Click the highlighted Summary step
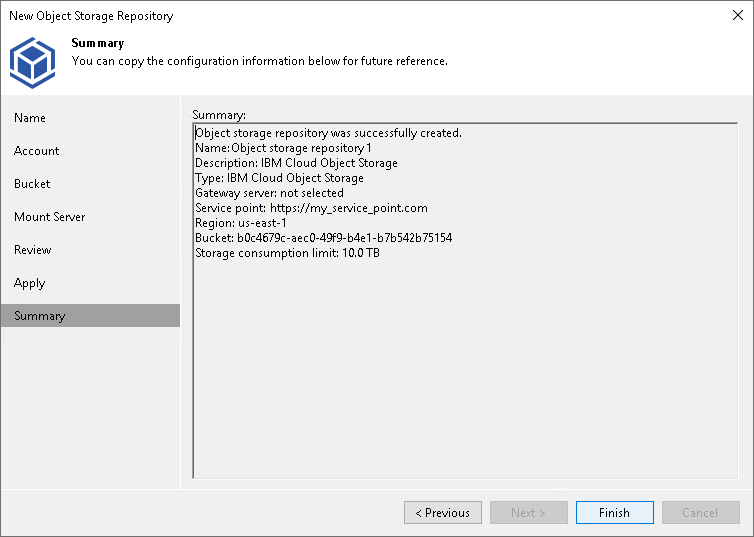Image resolution: width=754 pixels, height=537 pixels. [40, 316]
